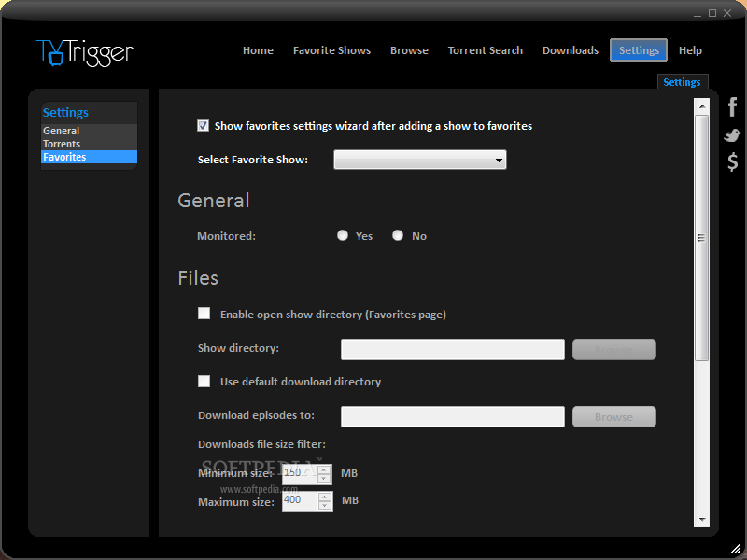The width and height of the screenshot is (747, 560).
Task: Click the Files section heading
Action: coord(198,277)
